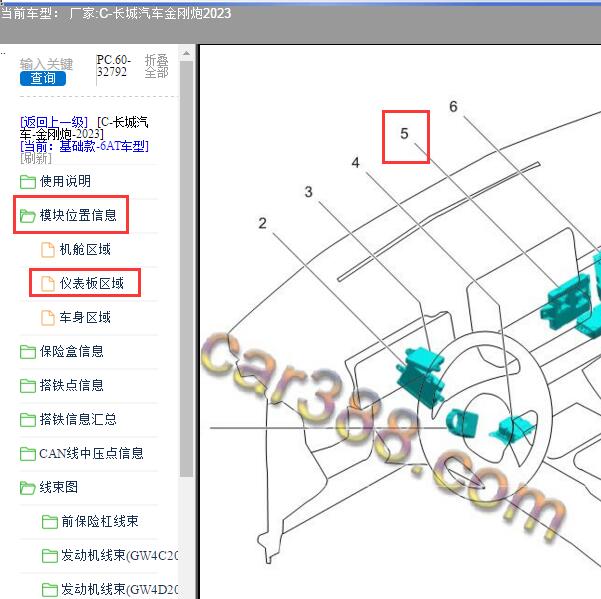601x599 pixels.
Task: Click the PC.60-32792 version text
Action: pyautogui.click(x=113, y=66)
